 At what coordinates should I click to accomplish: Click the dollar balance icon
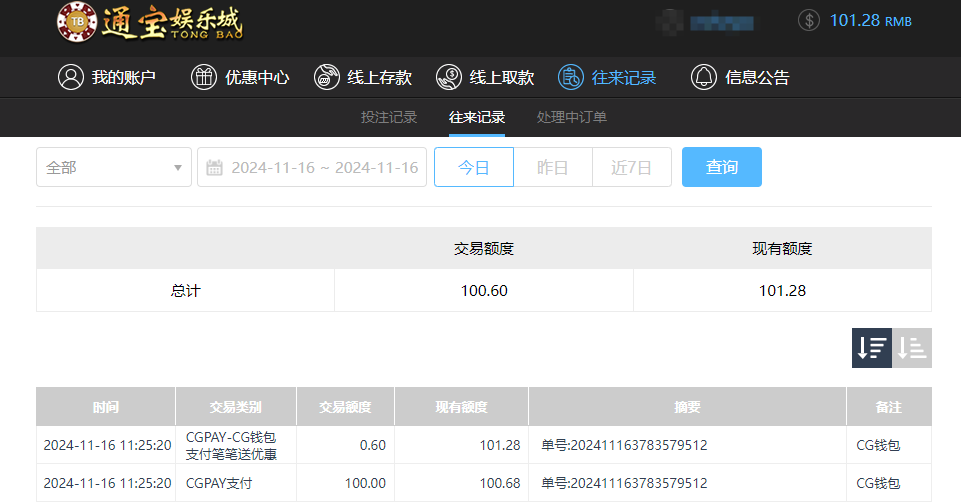point(809,20)
